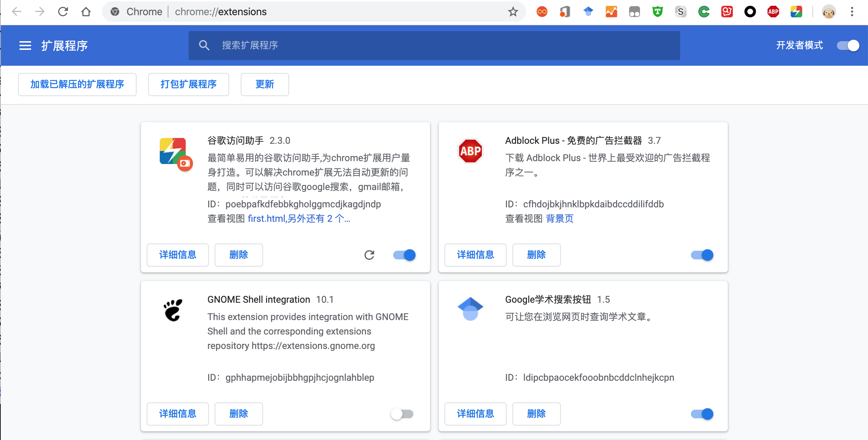Viewport: 868px width, 440px height.
Task: Click the GNOME Shell integration title text
Action: (x=259, y=299)
